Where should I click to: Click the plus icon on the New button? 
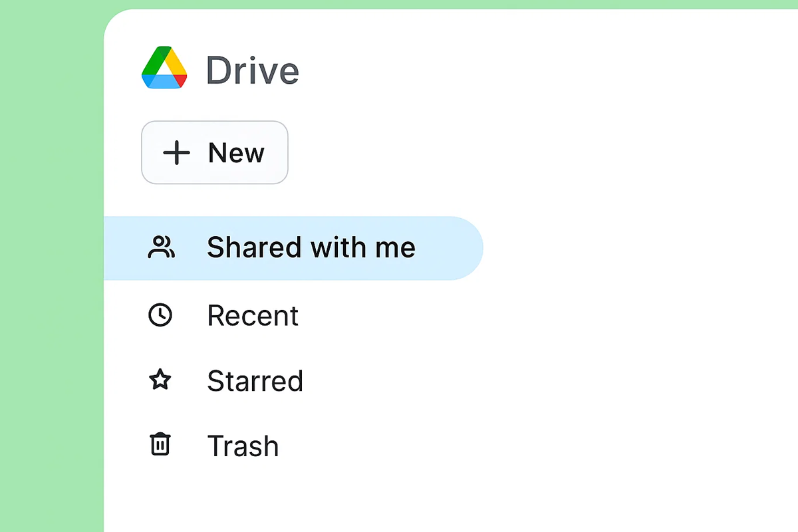click(176, 152)
